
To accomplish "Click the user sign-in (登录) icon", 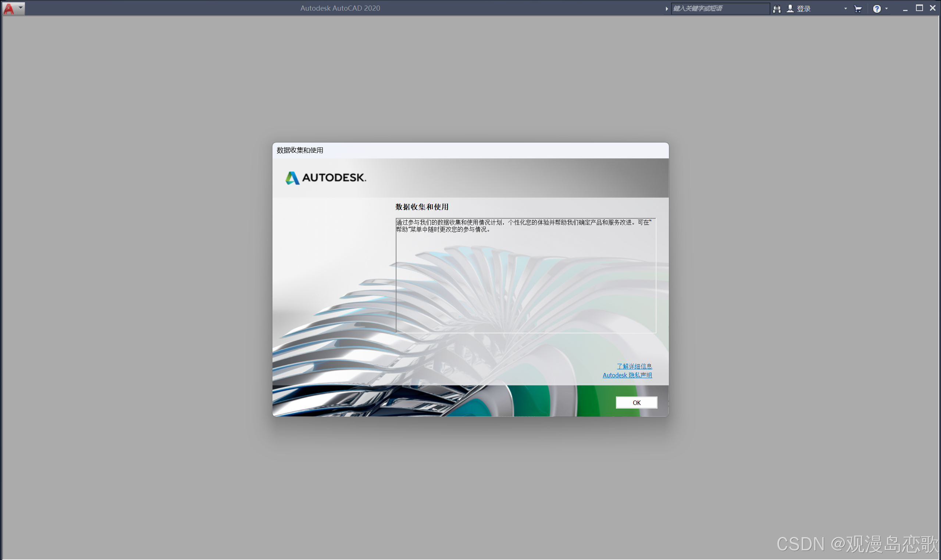I will tap(790, 8).
